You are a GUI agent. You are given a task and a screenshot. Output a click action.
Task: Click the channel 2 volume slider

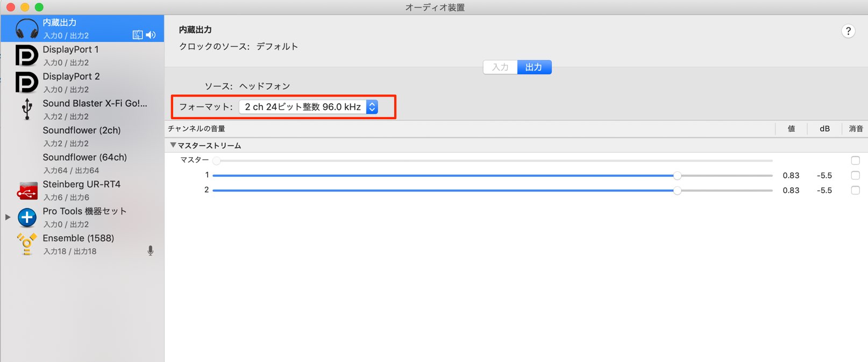pos(493,190)
